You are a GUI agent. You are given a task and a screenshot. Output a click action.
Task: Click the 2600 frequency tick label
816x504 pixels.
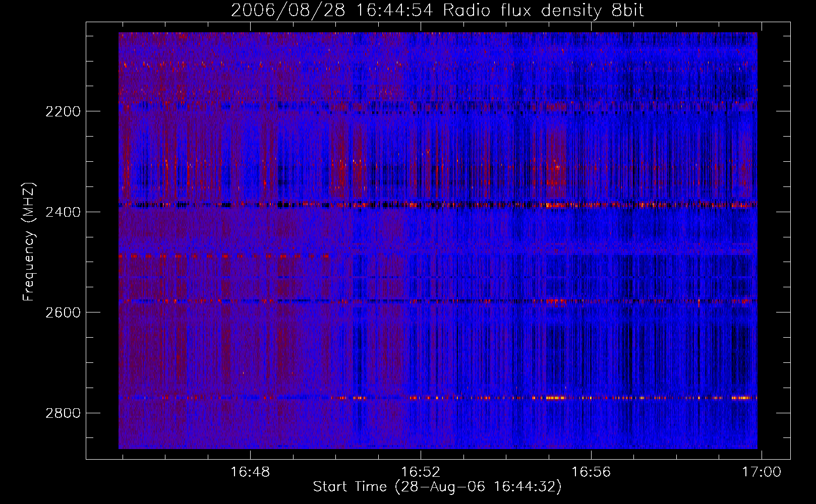(x=63, y=312)
